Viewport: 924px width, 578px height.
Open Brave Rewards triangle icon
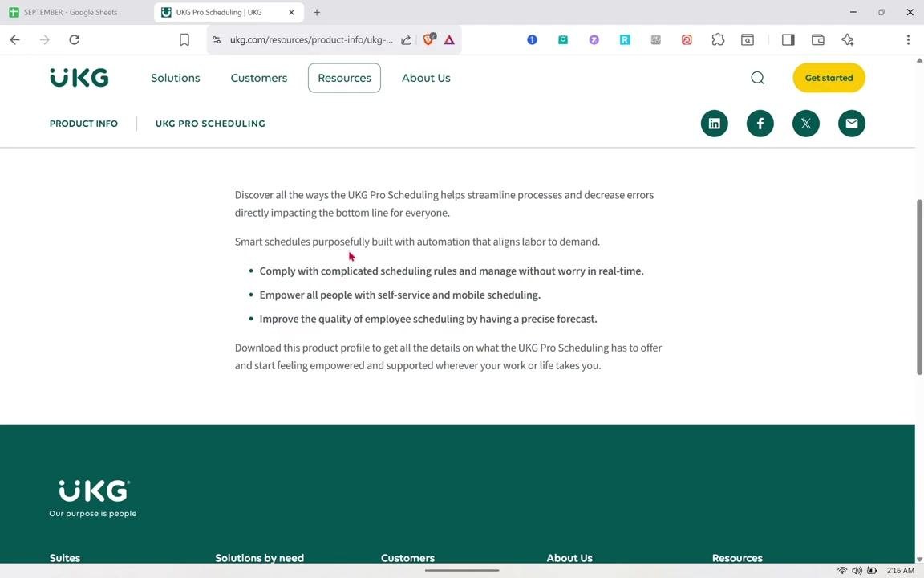pos(449,39)
